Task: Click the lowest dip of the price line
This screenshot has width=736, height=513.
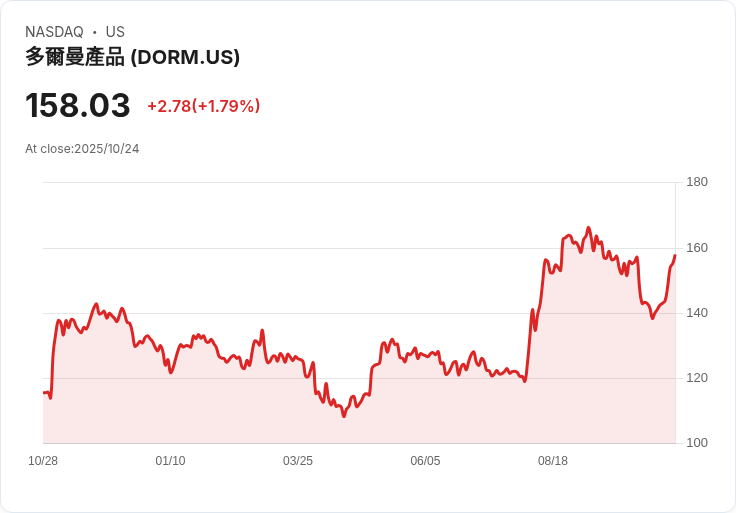Action: tap(344, 415)
